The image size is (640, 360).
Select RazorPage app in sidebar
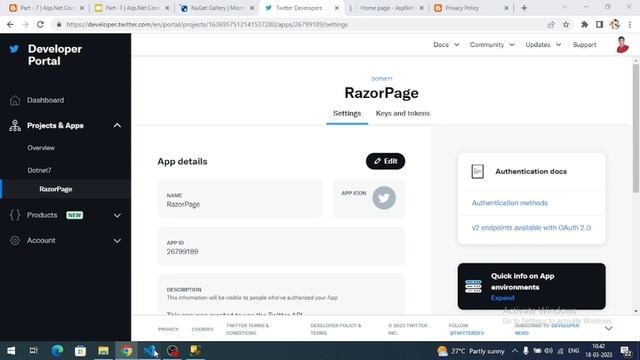(x=56, y=189)
